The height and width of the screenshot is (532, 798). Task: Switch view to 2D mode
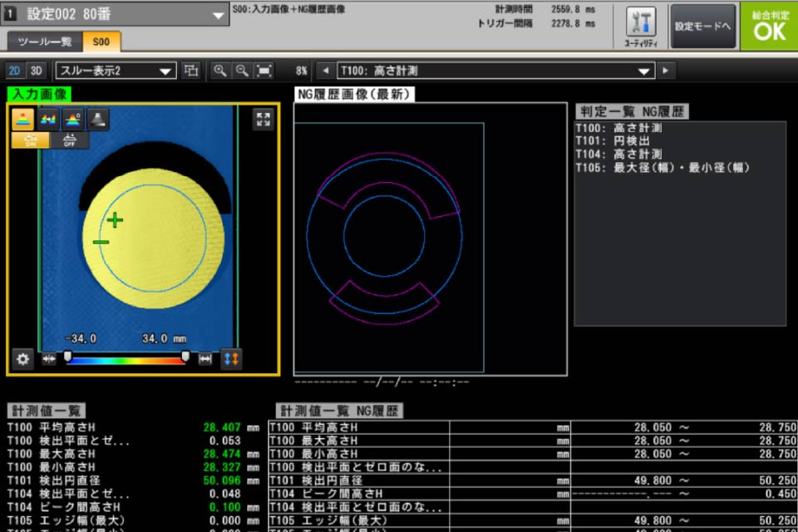pyautogui.click(x=15, y=71)
